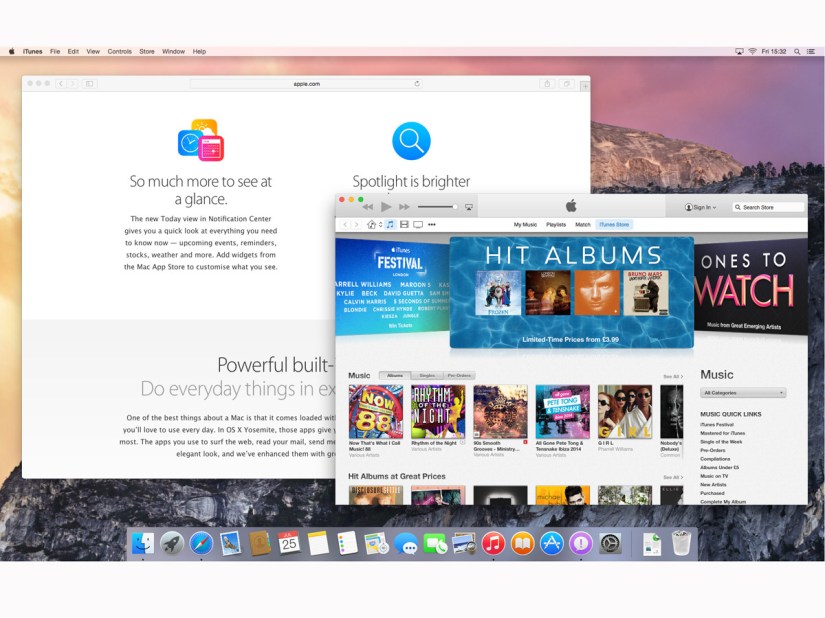
Task: Click the Search Store field
Action: (x=768, y=207)
